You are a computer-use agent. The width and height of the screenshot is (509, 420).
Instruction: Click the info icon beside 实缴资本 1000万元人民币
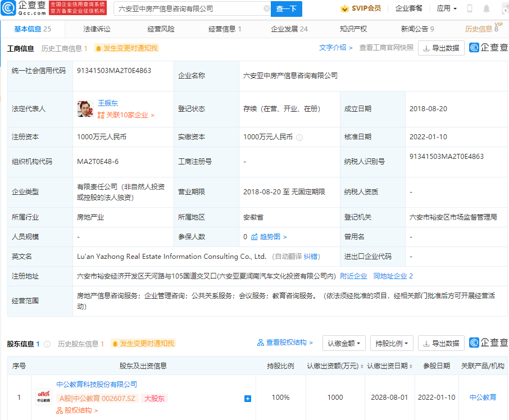(299, 138)
